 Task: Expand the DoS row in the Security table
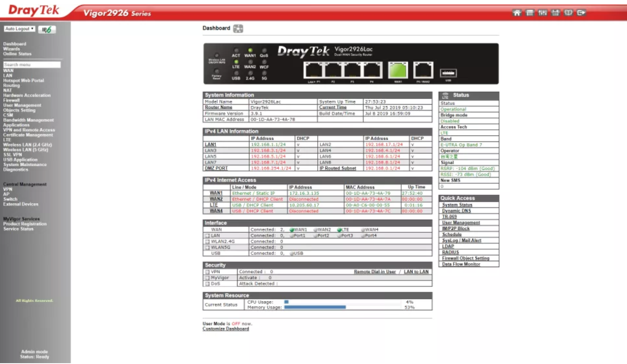[208, 284]
